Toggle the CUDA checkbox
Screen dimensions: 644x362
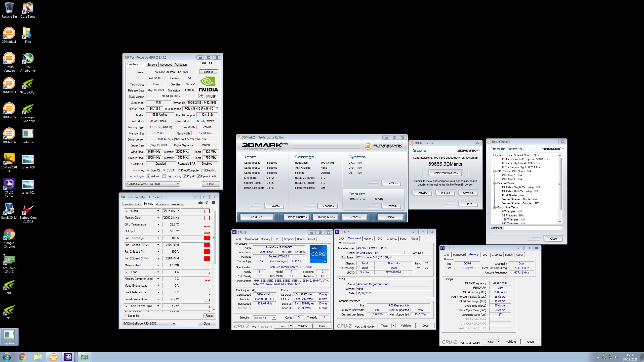point(164,170)
